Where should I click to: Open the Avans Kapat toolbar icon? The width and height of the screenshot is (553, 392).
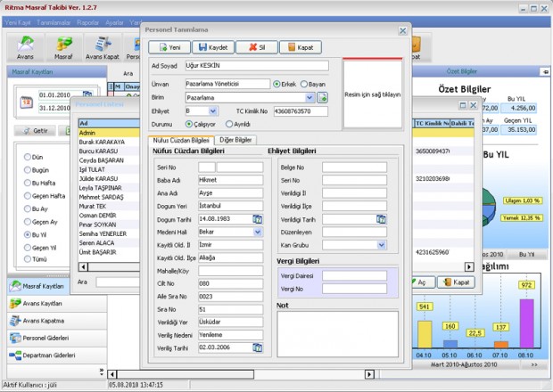click(x=103, y=47)
